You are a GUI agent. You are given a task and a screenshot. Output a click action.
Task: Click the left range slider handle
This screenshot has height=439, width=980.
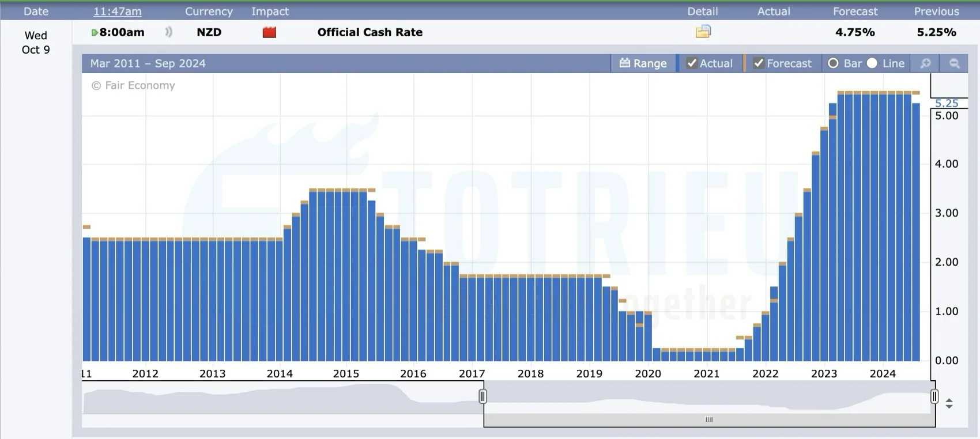pyautogui.click(x=483, y=396)
